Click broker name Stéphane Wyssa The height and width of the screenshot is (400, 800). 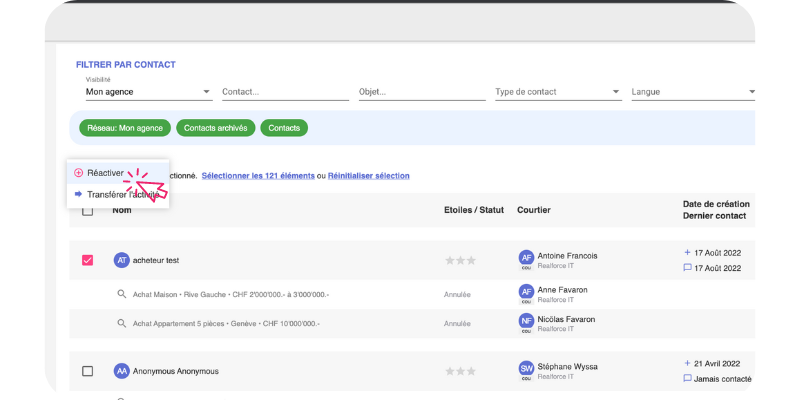click(x=567, y=366)
